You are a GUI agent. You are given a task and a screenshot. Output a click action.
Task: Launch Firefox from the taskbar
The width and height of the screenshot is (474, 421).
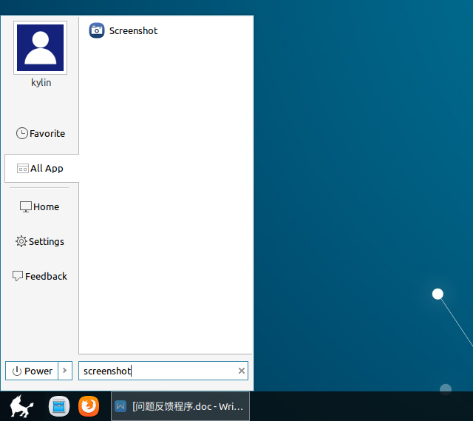[x=89, y=406]
